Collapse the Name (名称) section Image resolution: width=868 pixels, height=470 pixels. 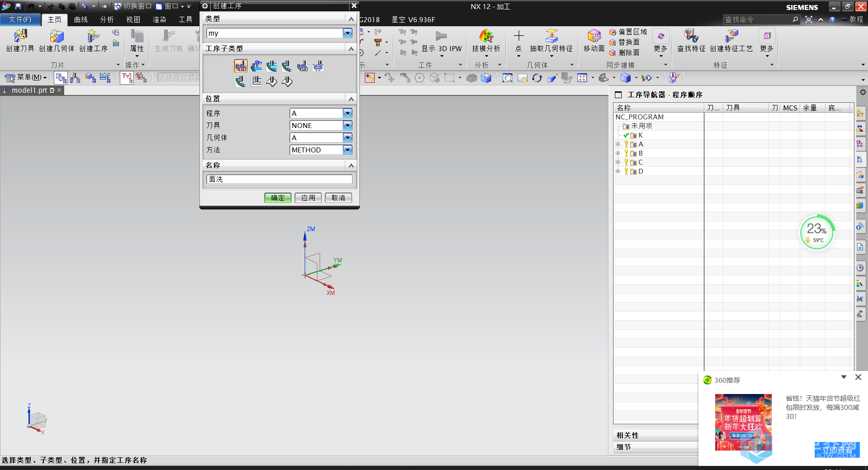351,165
